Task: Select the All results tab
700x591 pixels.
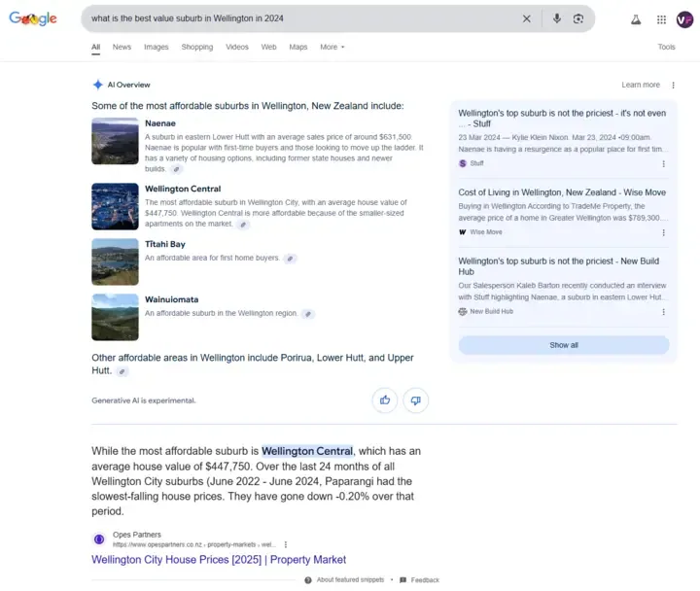Action: coord(95,47)
